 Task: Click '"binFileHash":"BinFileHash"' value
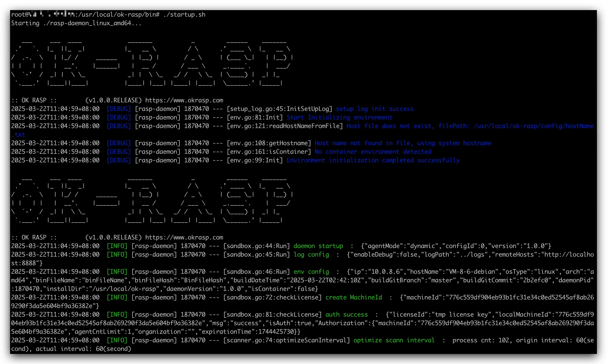[x=181, y=280]
